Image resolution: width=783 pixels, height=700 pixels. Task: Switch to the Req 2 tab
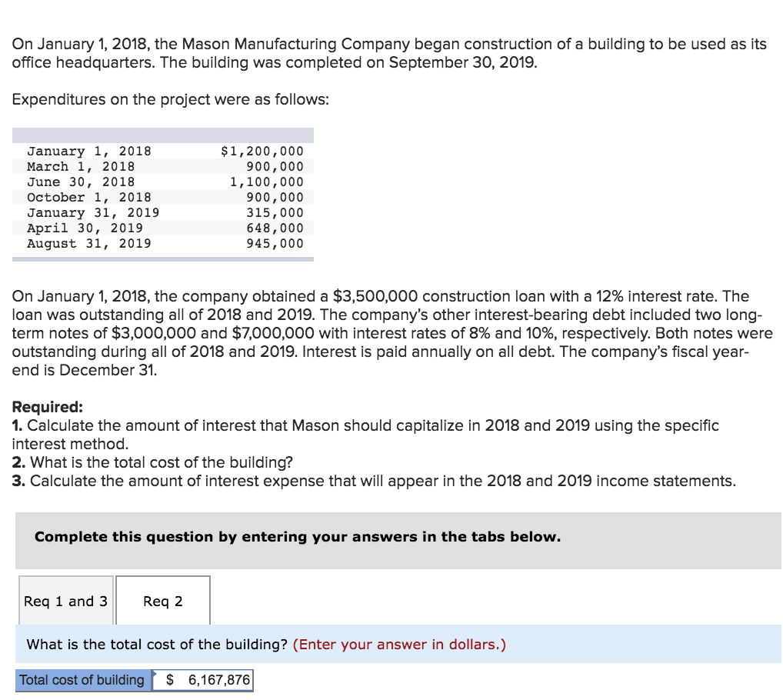pyautogui.click(x=162, y=600)
